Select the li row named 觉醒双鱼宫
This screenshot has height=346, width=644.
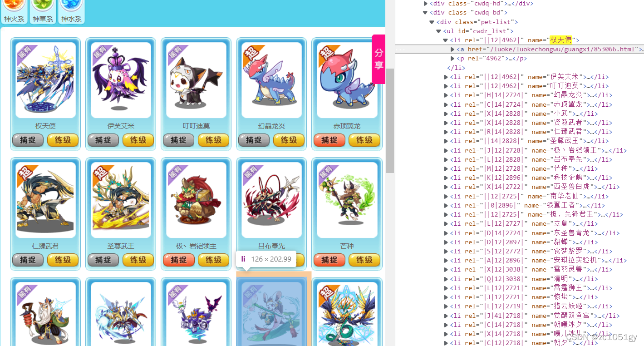coord(519,316)
